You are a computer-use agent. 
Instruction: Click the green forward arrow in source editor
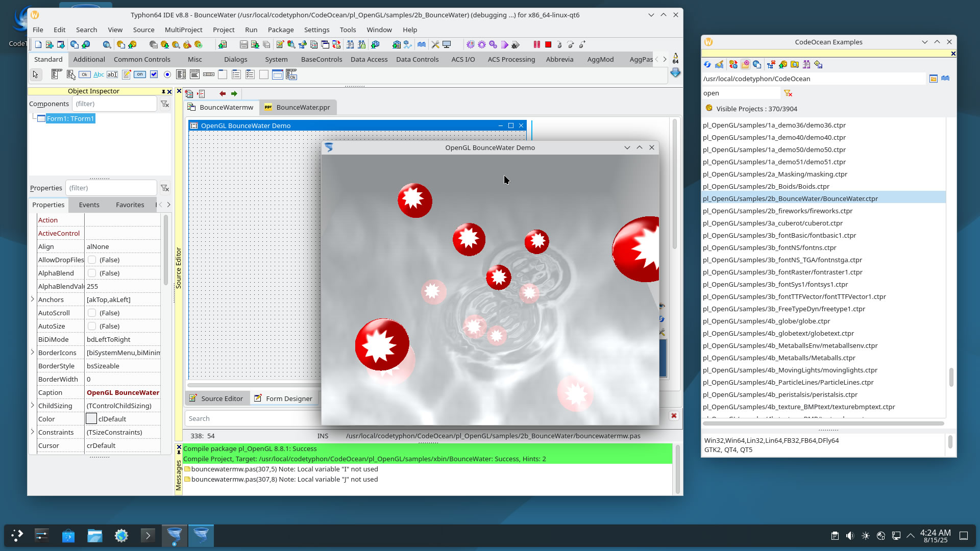pos(234,93)
